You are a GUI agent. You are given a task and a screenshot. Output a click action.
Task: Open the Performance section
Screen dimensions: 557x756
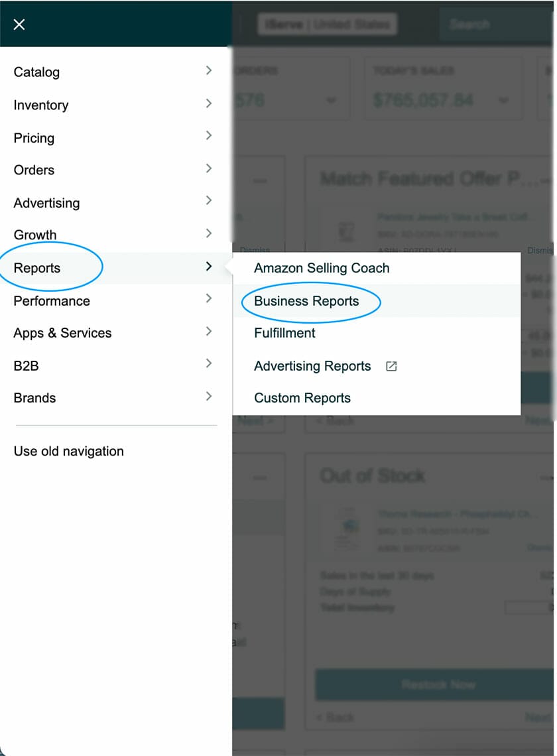(51, 300)
